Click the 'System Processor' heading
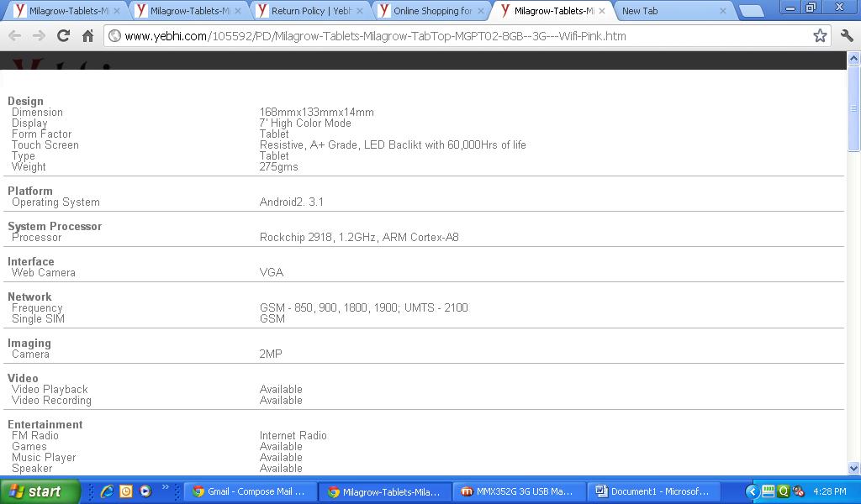The width and height of the screenshot is (861, 504). point(55,227)
